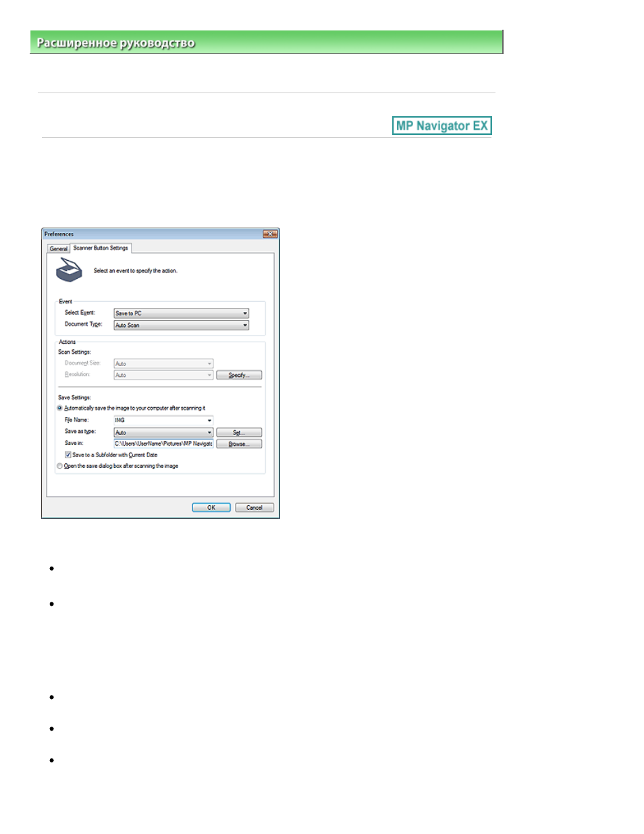The width and height of the screenshot is (644, 834).
Task: Click the Browse... button
Action: pos(239,444)
